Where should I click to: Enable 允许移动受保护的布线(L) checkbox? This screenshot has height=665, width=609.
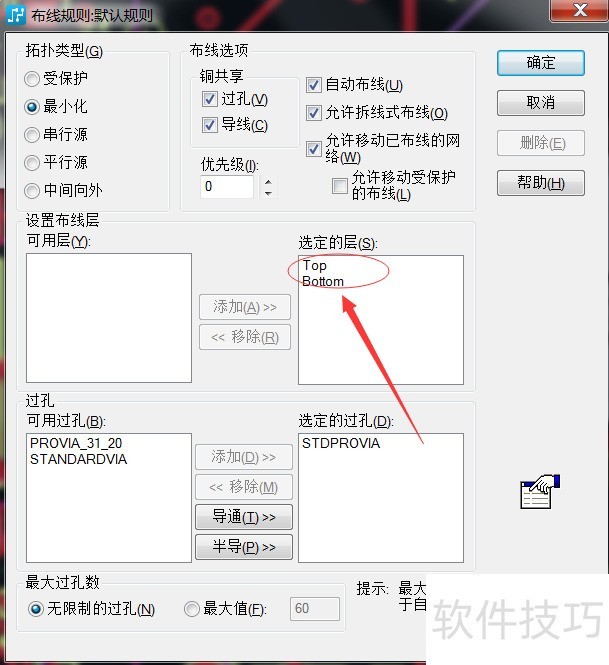pyautogui.click(x=340, y=186)
